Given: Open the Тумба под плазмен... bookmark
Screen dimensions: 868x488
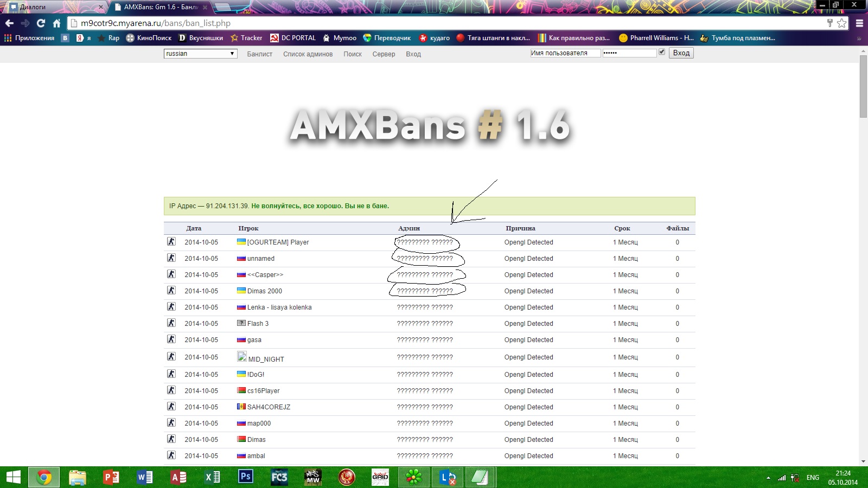Looking at the screenshot, I should click(x=738, y=38).
